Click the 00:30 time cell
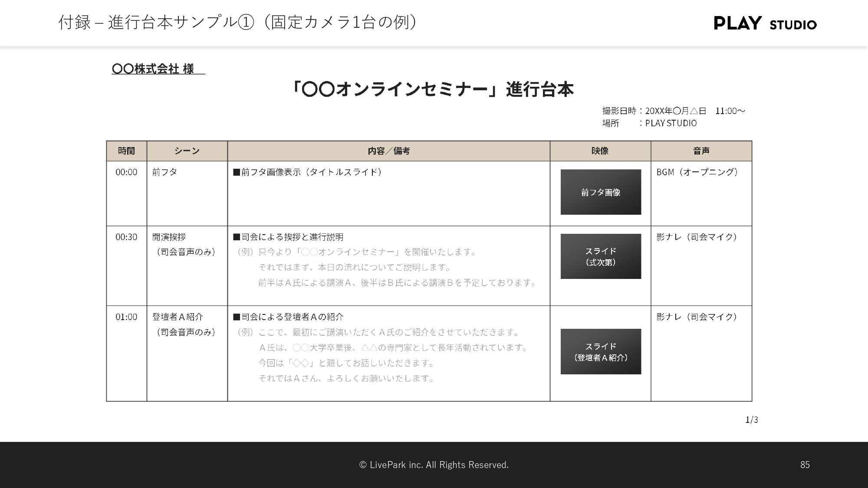The height and width of the screenshot is (488, 868). pos(126,237)
